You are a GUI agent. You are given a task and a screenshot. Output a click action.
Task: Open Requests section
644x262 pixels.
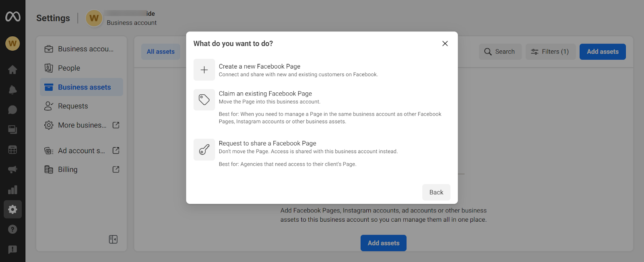(81, 106)
